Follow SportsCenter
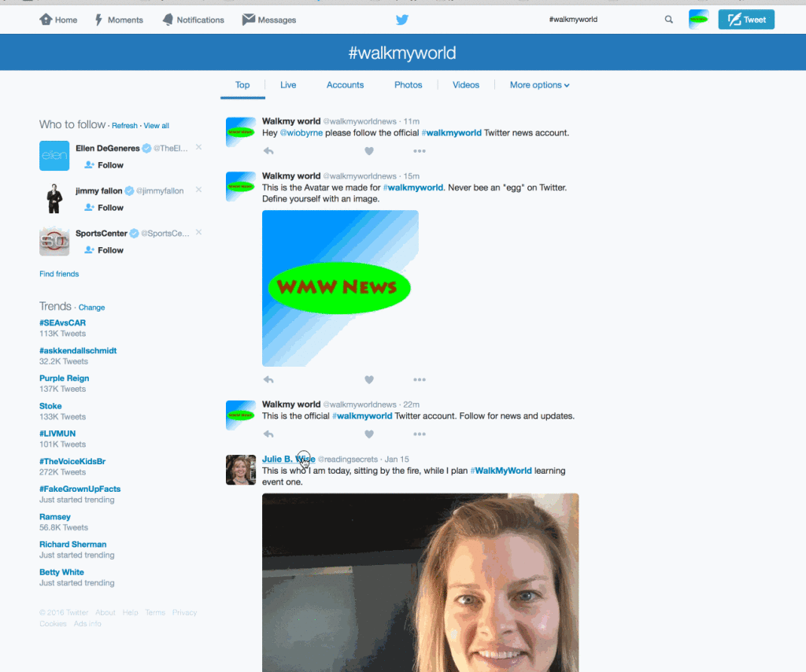806x672 pixels. [104, 250]
